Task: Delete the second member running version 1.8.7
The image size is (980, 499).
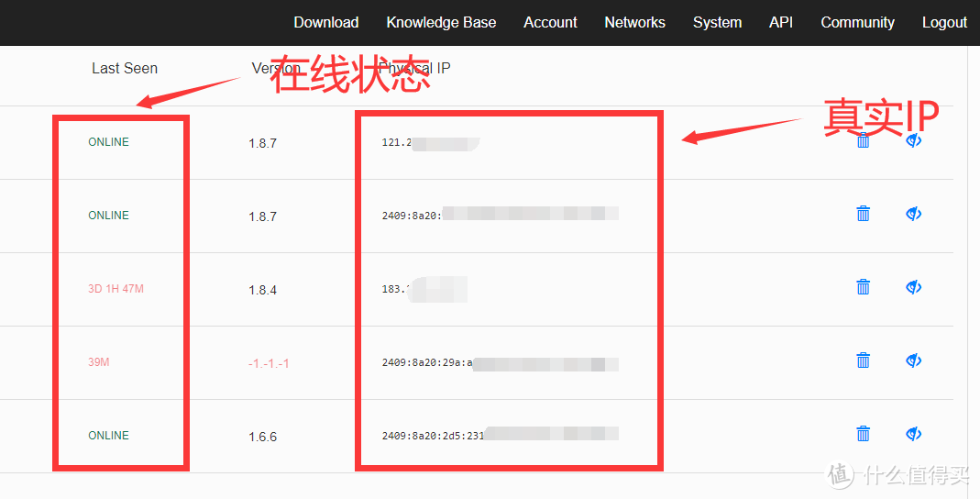Action: 864,214
